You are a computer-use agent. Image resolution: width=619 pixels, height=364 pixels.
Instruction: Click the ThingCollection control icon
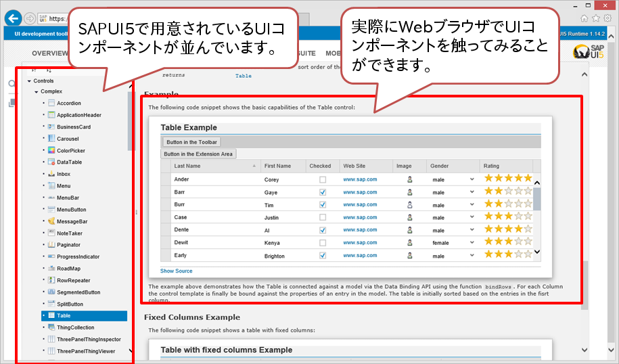[x=51, y=327]
